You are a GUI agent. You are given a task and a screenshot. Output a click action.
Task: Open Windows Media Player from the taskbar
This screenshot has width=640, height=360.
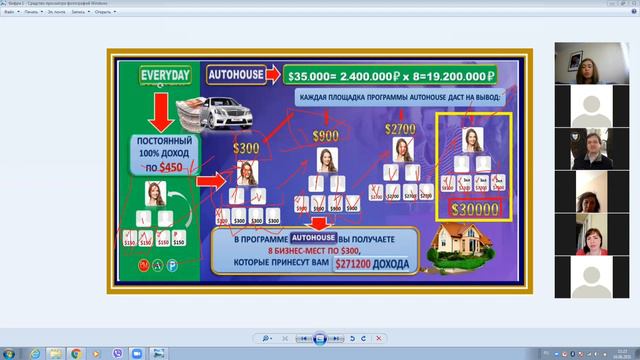(x=96, y=353)
